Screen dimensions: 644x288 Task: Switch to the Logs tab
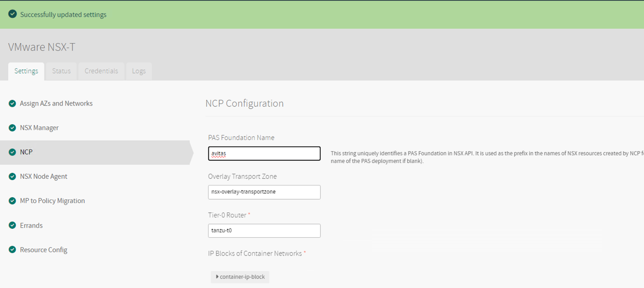139,71
